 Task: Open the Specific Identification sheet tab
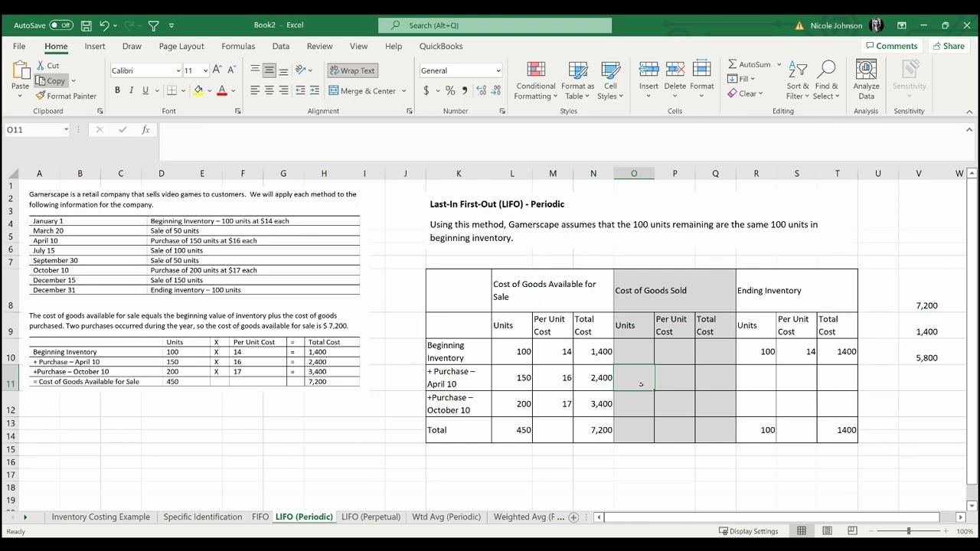point(203,517)
